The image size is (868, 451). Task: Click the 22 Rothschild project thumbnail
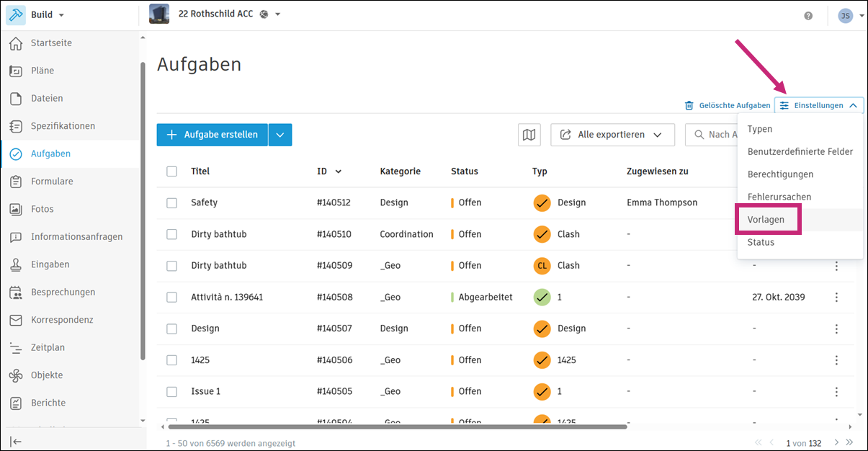(158, 14)
